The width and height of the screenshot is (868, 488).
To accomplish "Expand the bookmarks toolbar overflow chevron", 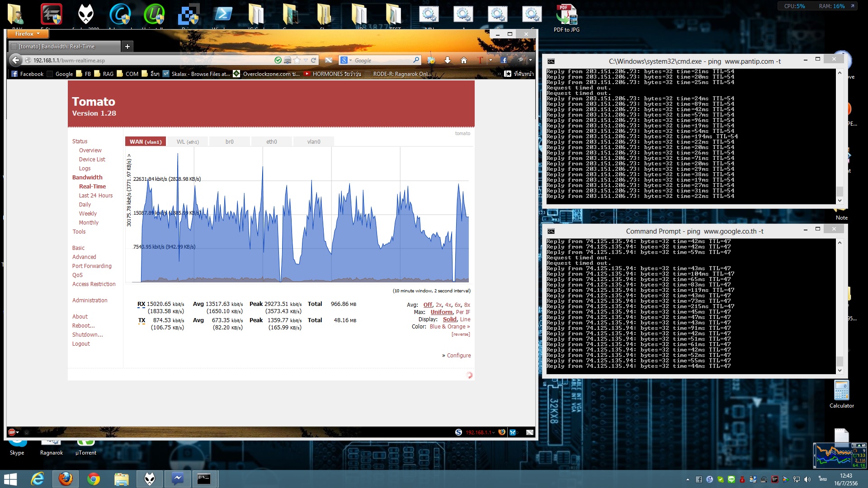I will tap(499, 74).
